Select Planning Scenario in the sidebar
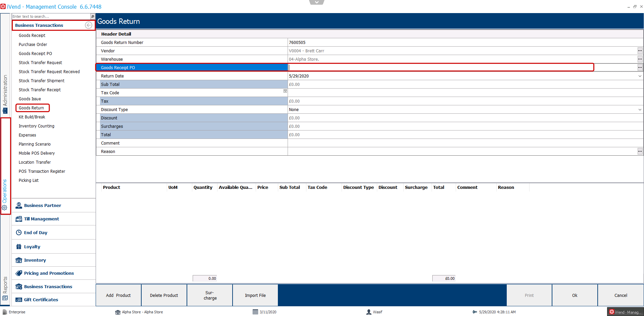Screen dimensions: 644x316 [x=35, y=144]
